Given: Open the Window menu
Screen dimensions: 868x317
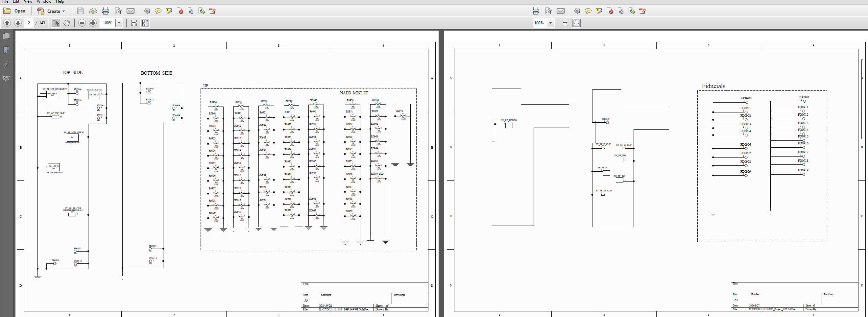Looking at the screenshot, I should click(x=44, y=2).
